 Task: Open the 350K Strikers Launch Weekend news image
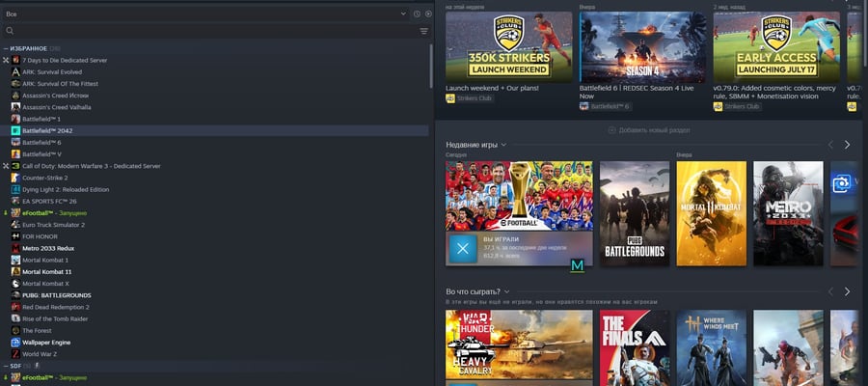508,47
